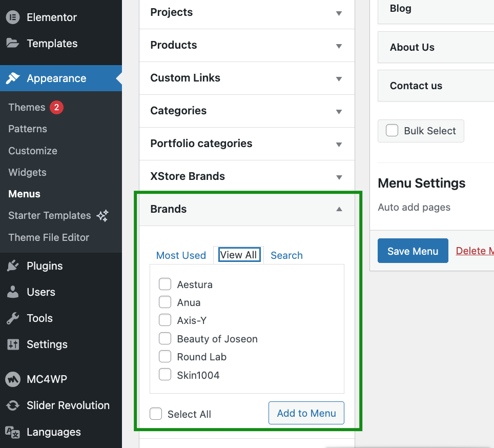
Task: Tick the Axis-Y checkbox
Action: tap(165, 320)
